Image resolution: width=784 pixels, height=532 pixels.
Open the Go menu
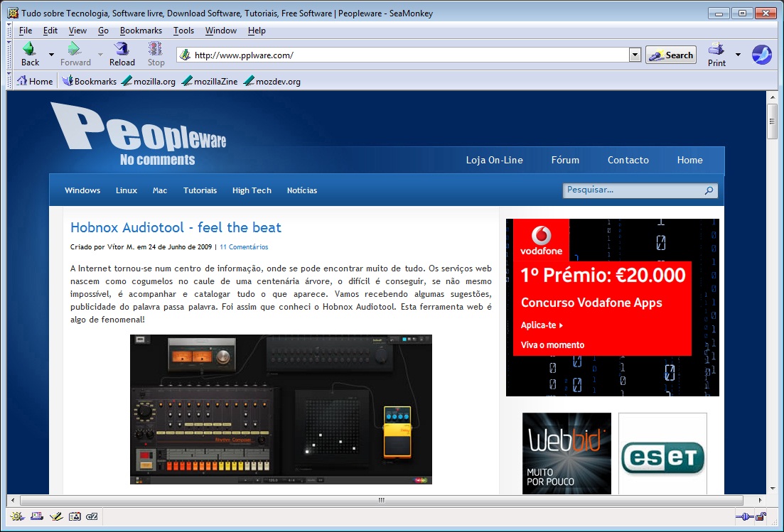click(x=103, y=31)
